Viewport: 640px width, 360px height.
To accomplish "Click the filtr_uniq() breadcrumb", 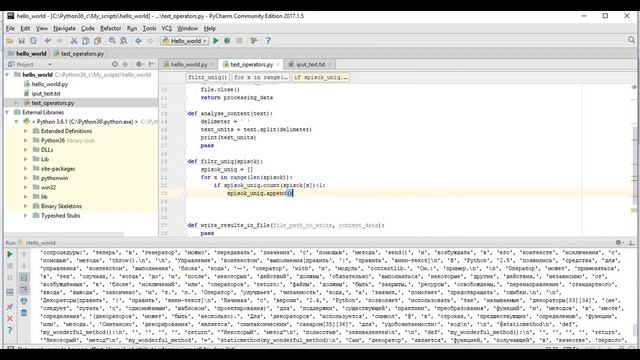I will [x=207, y=77].
